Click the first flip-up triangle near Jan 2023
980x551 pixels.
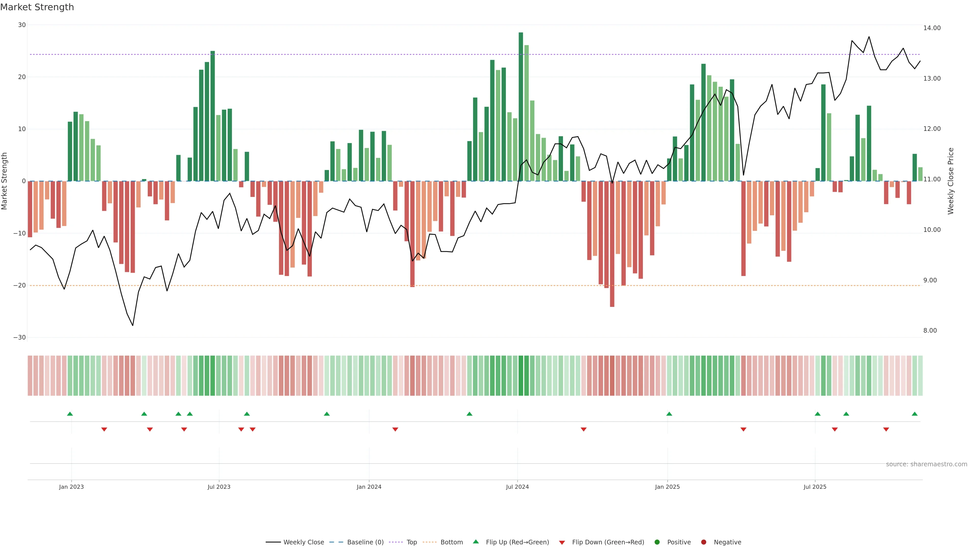pos(70,414)
